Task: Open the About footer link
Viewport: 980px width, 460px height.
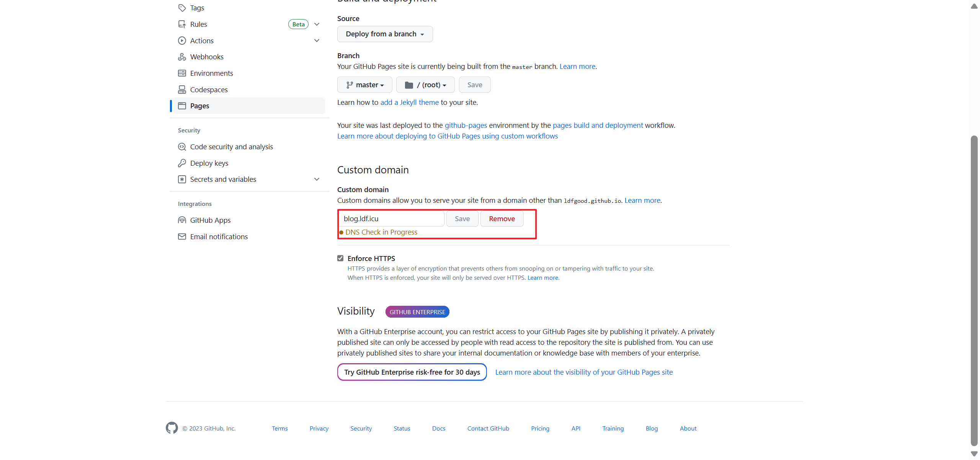Action: [x=688, y=428]
